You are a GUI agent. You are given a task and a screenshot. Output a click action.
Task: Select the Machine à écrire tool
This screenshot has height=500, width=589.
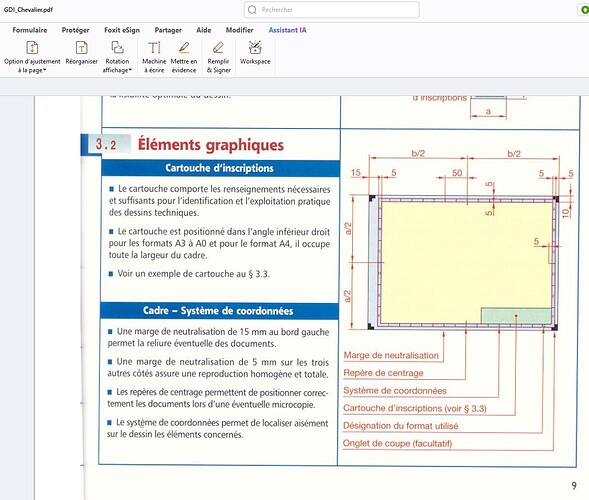154,56
